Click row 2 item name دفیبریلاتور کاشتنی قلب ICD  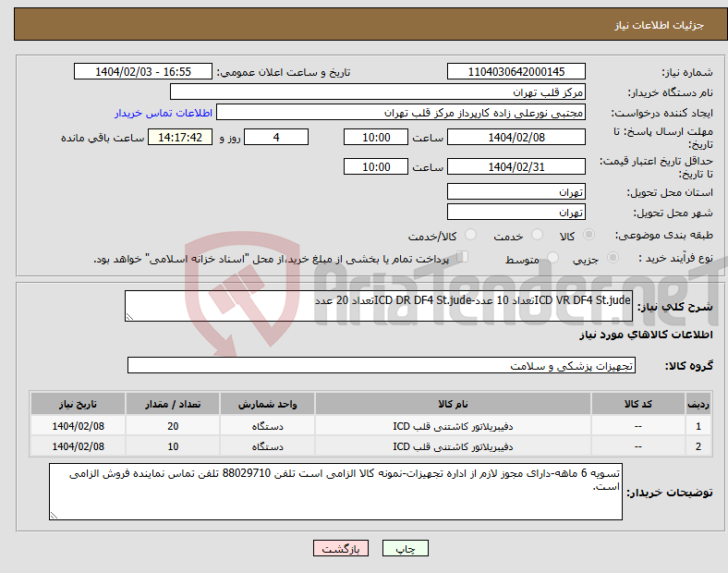pyautogui.click(x=453, y=446)
